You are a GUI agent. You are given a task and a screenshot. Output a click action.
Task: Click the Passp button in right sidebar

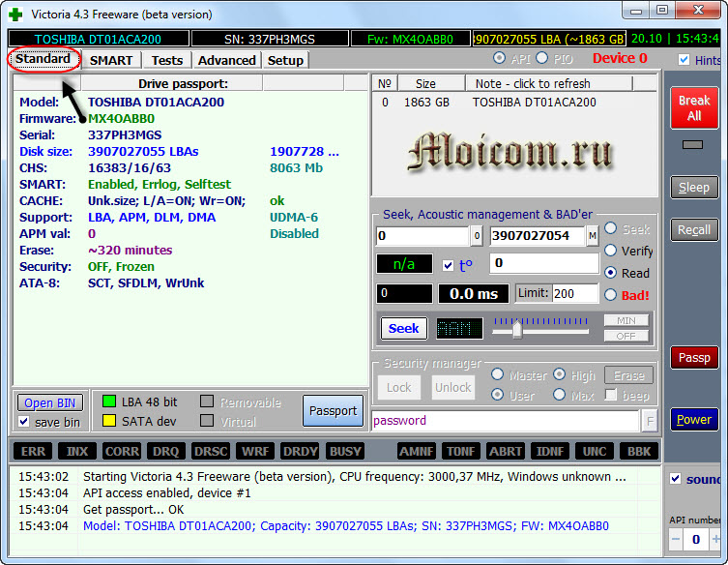693,358
